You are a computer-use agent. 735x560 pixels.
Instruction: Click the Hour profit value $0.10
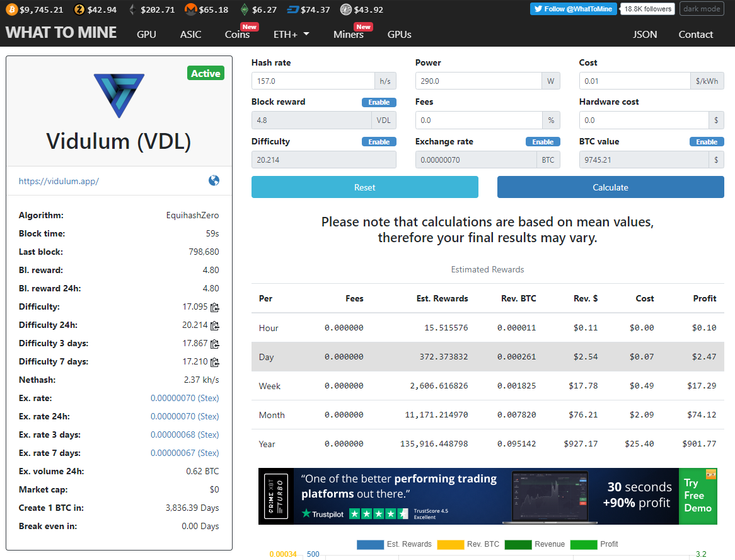tap(704, 327)
